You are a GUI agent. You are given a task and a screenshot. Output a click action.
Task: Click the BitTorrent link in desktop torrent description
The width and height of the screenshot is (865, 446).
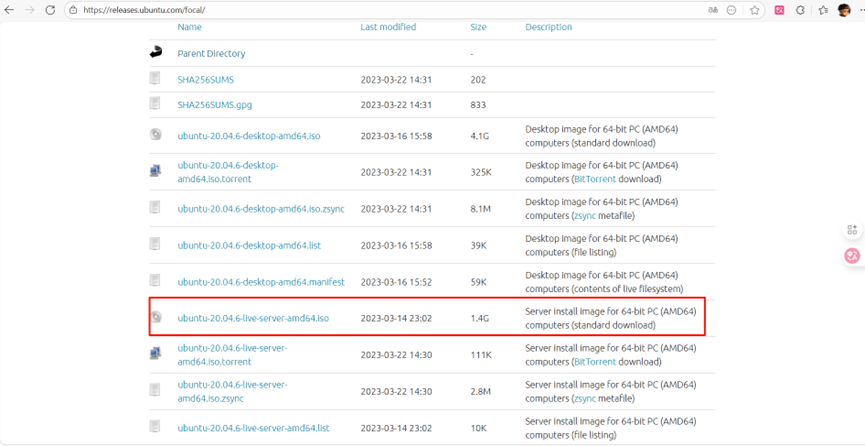coord(594,179)
